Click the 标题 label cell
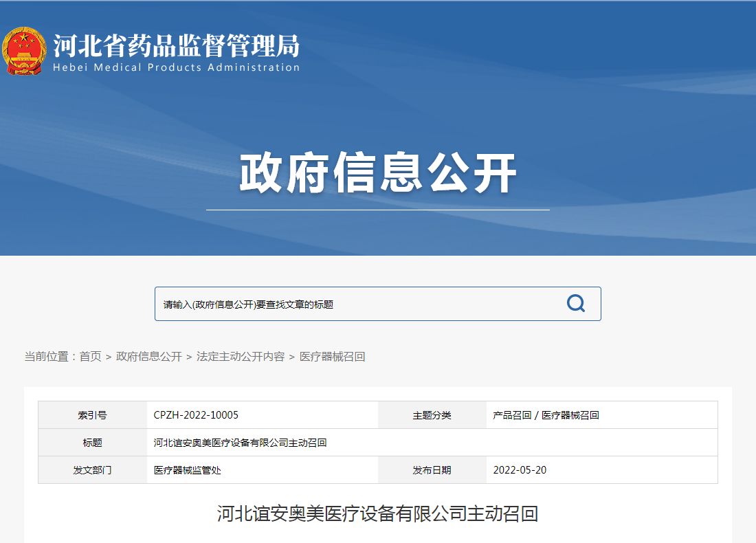The height and width of the screenshot is (543, 756). tap(93, 443)
